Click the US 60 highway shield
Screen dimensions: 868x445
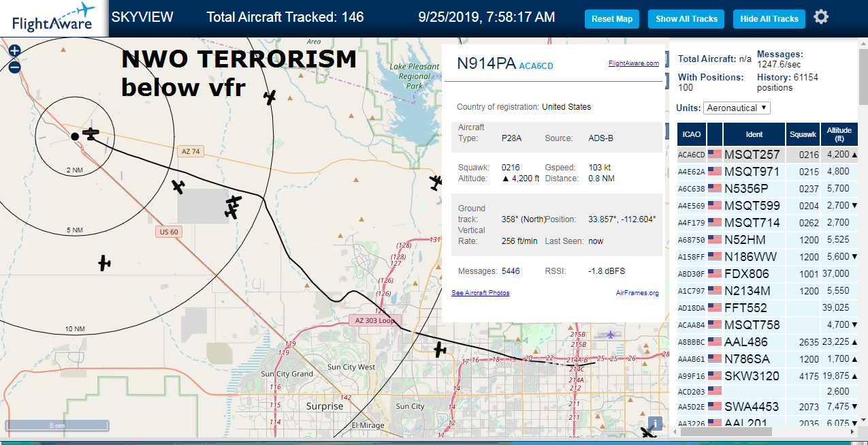tap(168, 232)
